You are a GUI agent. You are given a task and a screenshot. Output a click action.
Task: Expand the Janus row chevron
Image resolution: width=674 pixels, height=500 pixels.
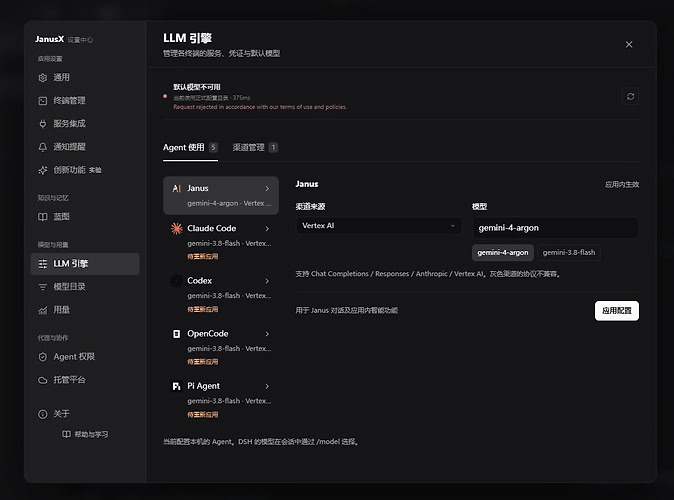(267, 189)
